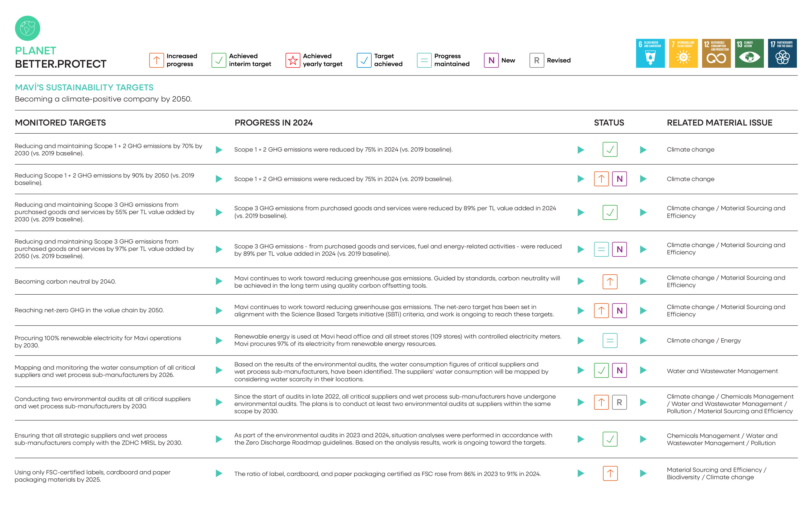Click the STATUS column header

(609, 123)
